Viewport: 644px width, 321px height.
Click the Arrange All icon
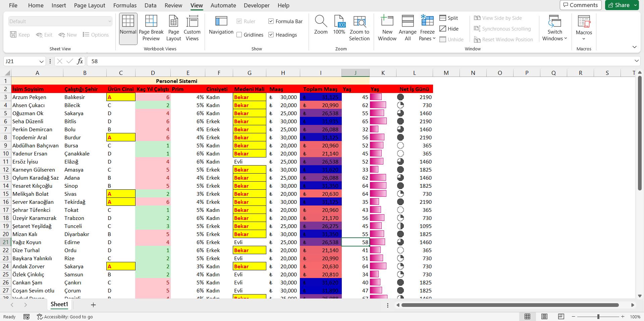coord(408,28)
